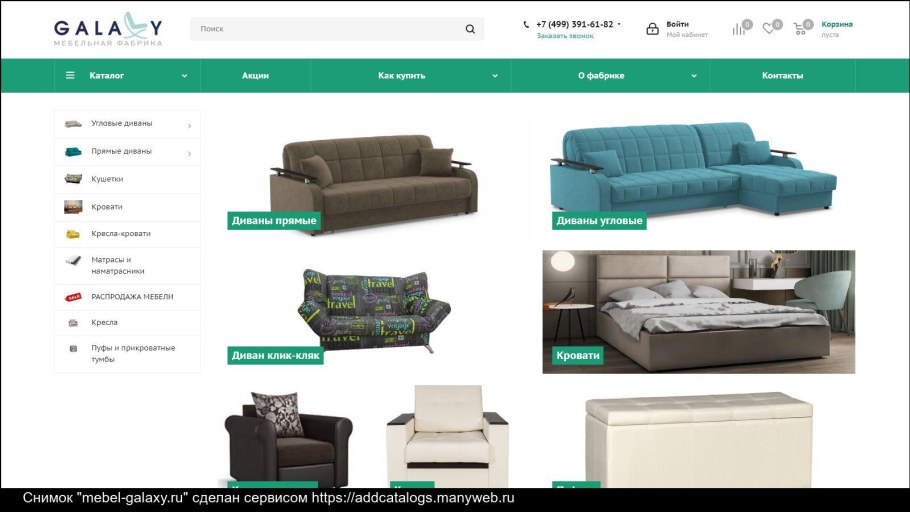Click the hamburger icon beside Каталог
This screenshot has width=910, height=512.
coord(70,75)
